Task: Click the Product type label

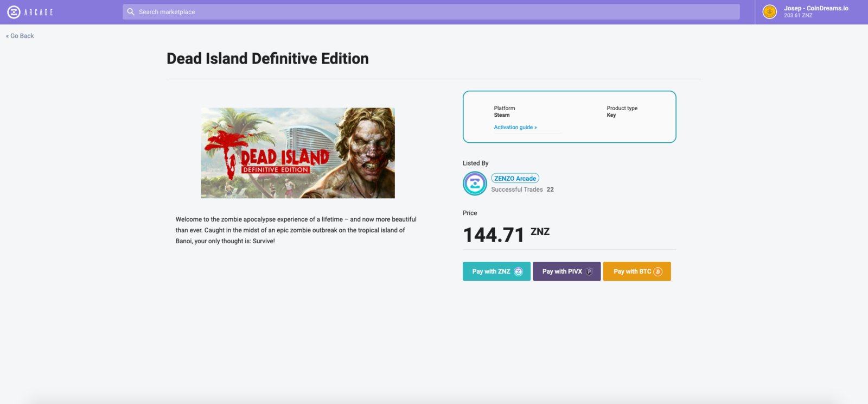Action: pyautogui.click(x=622, y=108)
